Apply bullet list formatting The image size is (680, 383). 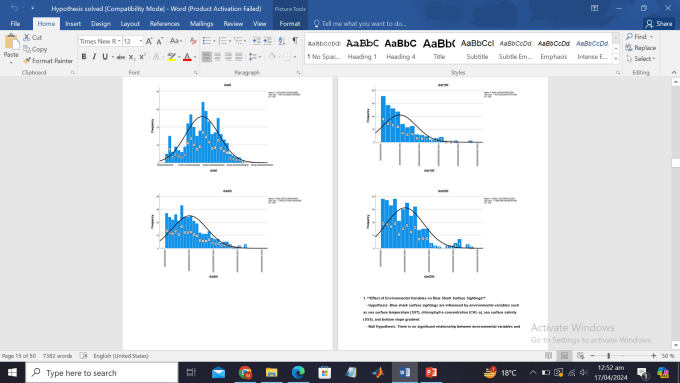point(207,41)
